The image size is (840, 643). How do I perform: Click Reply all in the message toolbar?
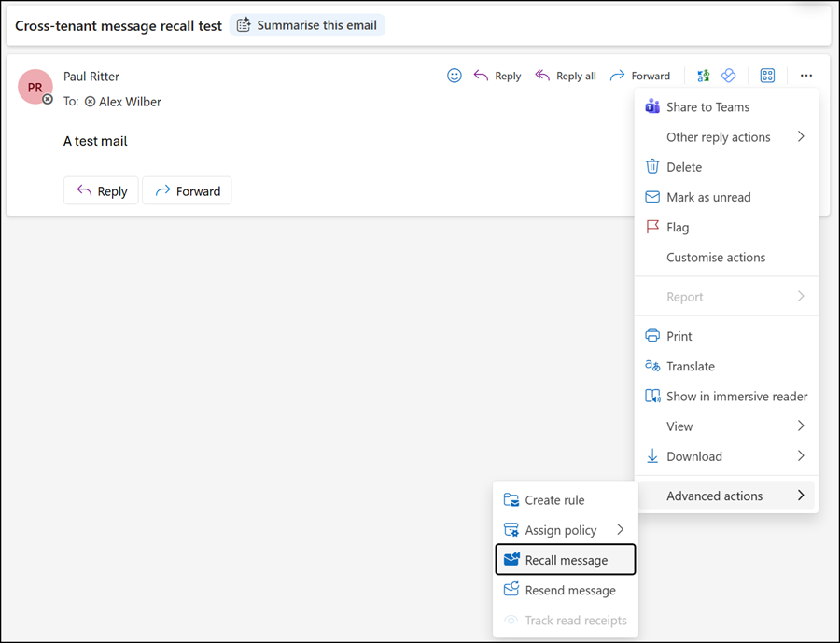click(566, 77)
